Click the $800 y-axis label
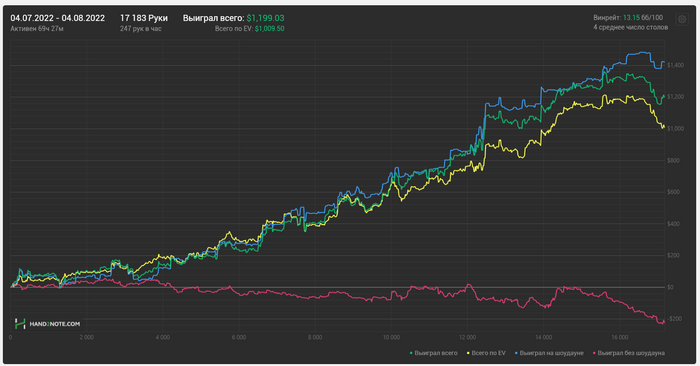Viewport: 700px width, 366px height. click(673, 160)
